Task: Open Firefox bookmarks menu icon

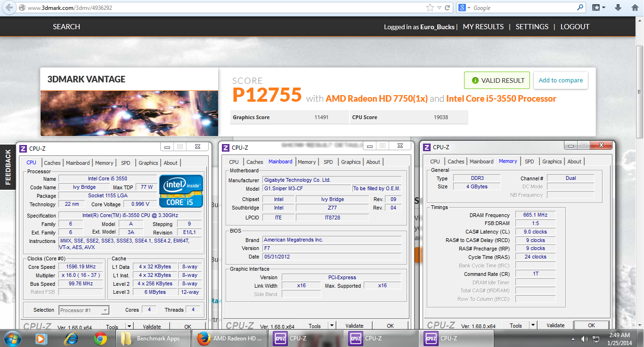Action: pos(599,8)
